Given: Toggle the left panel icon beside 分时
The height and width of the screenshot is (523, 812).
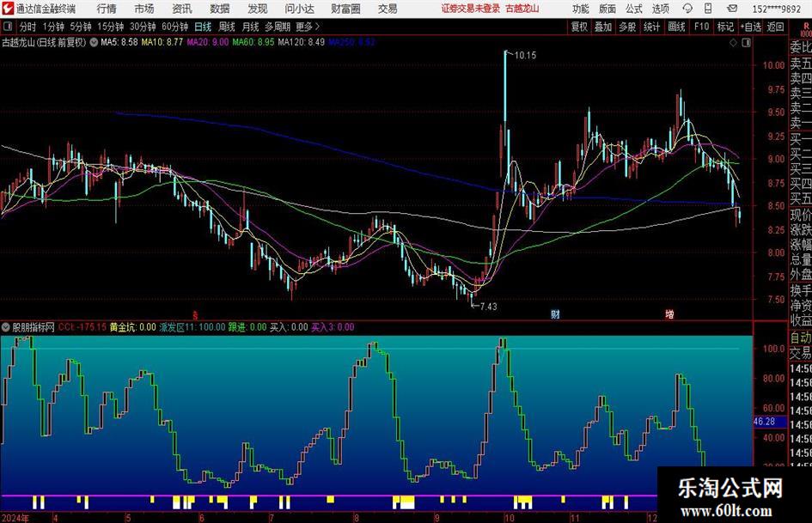Looking at the screenshot, I should coord(7,27).
